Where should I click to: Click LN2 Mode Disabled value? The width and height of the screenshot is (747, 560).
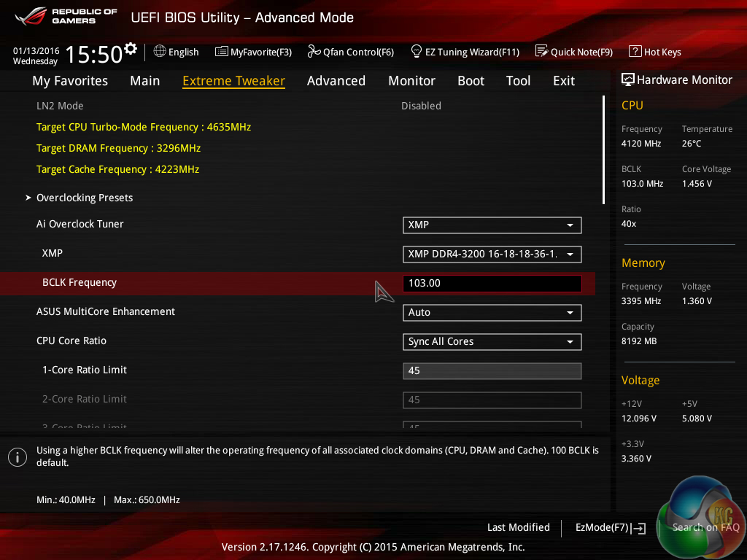[421, 106]
